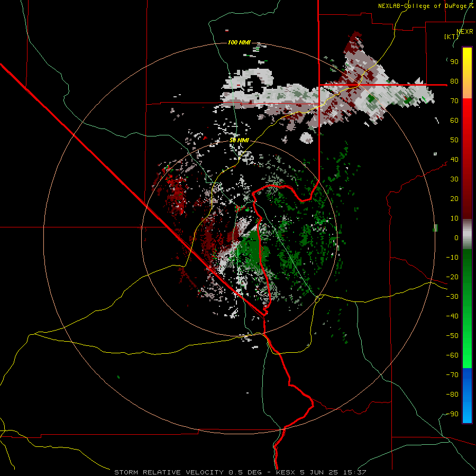Click the -10 value on velocity scale

pyautogui.click(x=452, y=258)
